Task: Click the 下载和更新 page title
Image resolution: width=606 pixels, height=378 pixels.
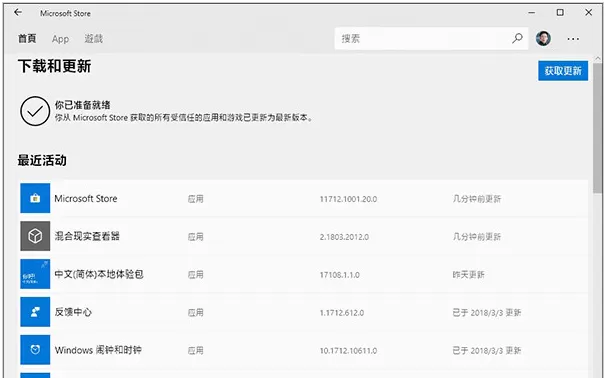Action: [x=54, y=66]
